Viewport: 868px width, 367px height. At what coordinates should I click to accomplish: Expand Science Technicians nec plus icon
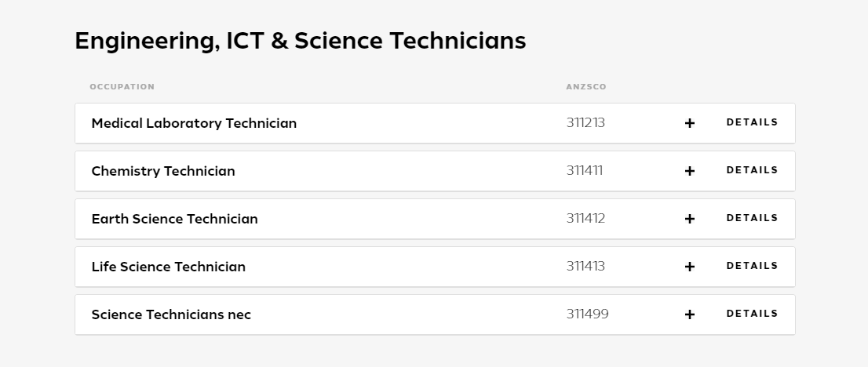coord(689,314)
